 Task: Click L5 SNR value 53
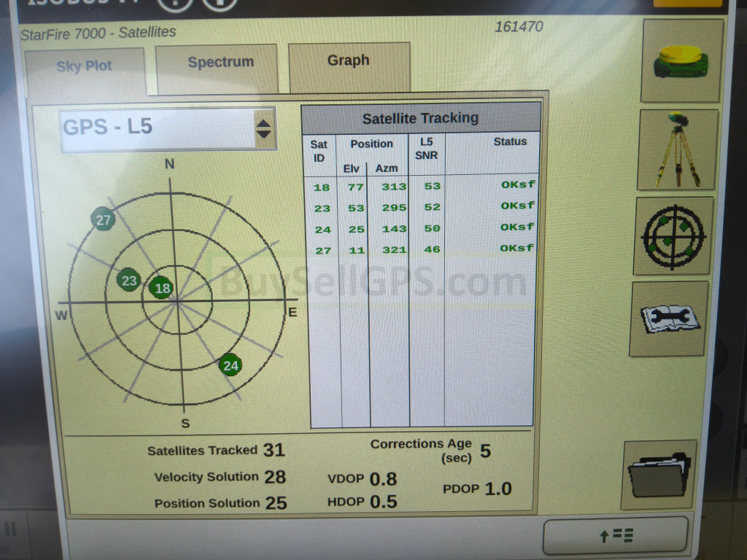point(432,186)
